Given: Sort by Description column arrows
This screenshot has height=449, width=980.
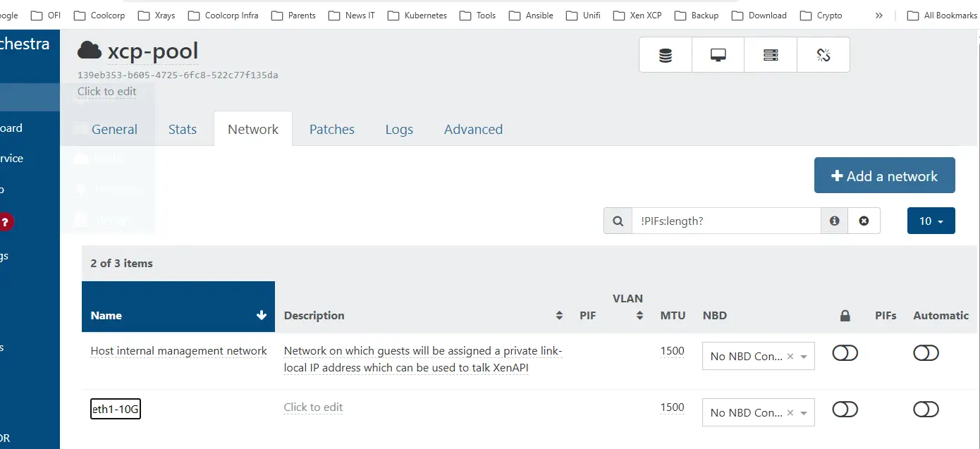Looking at the screenshot, I should point(559,316).
